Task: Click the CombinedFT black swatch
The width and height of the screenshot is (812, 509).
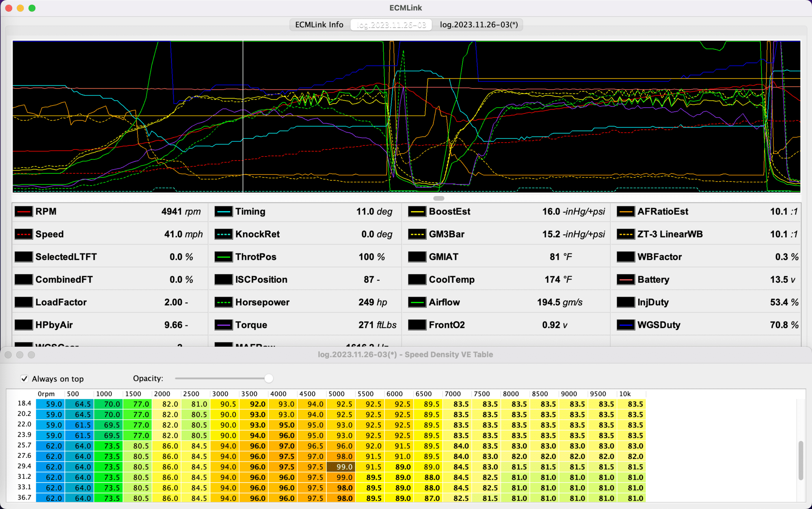Action: coord(24,280)
